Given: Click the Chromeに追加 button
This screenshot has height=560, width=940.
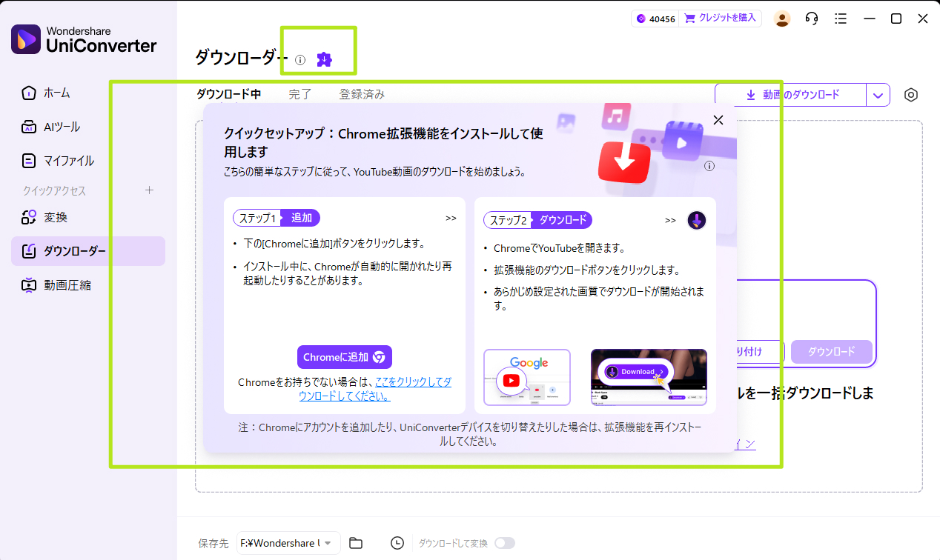Looking at the screenshot, I should 344,356.
